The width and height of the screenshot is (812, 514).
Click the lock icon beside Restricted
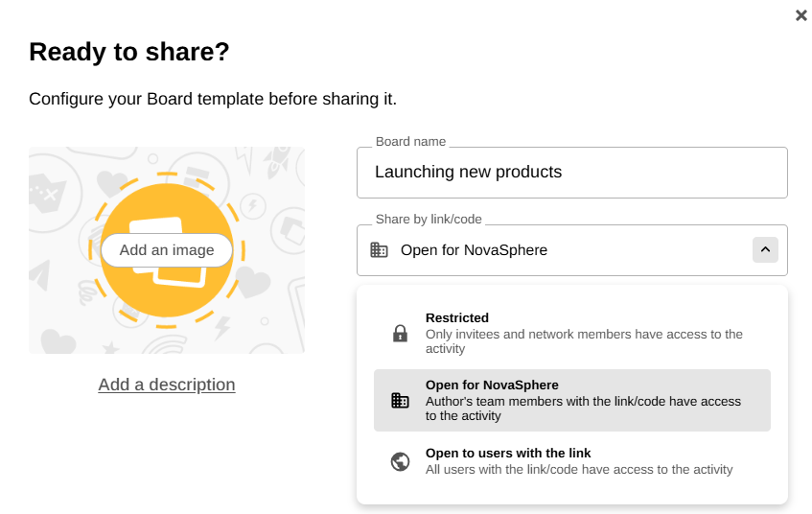(400, 333)
